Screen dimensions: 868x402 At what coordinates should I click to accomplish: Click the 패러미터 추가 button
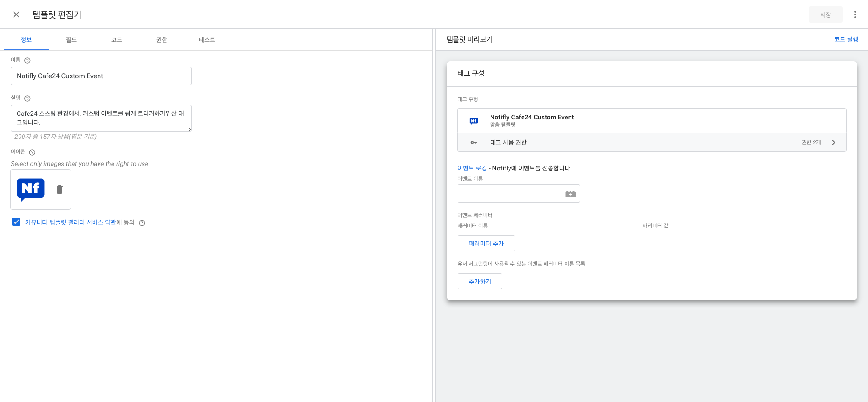click(x=486, y=243)
